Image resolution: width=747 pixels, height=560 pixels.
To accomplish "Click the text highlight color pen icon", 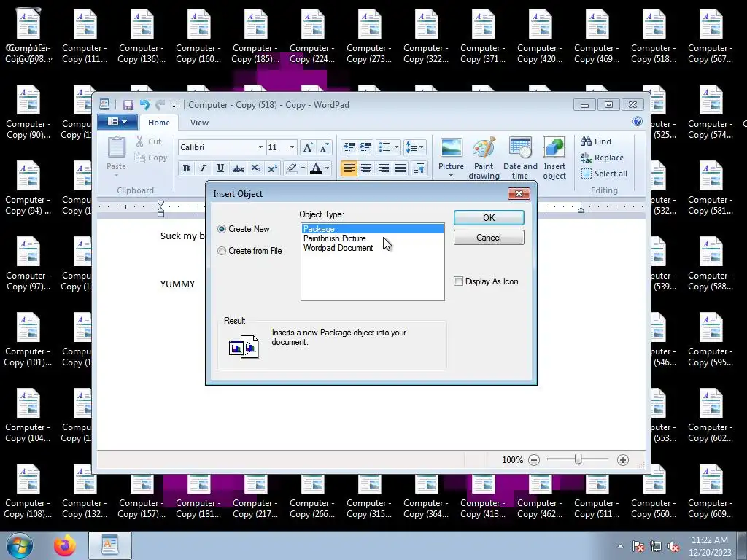I will click(x=291, y=168).
